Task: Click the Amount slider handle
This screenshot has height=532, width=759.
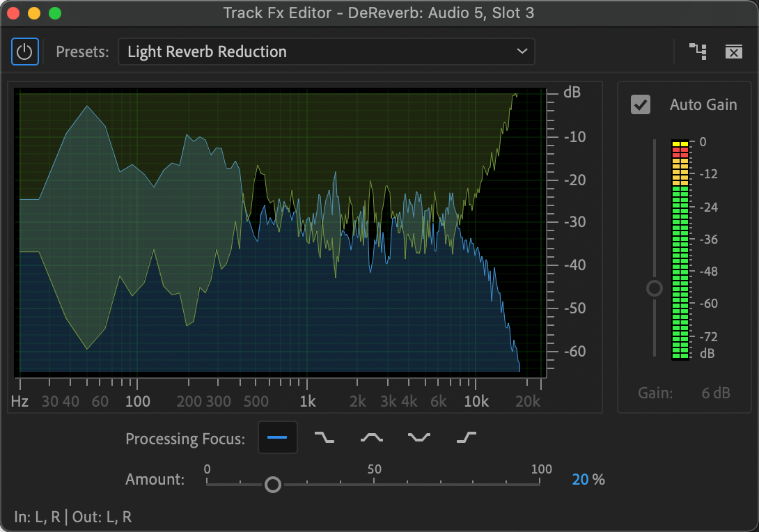Action: 273,484
